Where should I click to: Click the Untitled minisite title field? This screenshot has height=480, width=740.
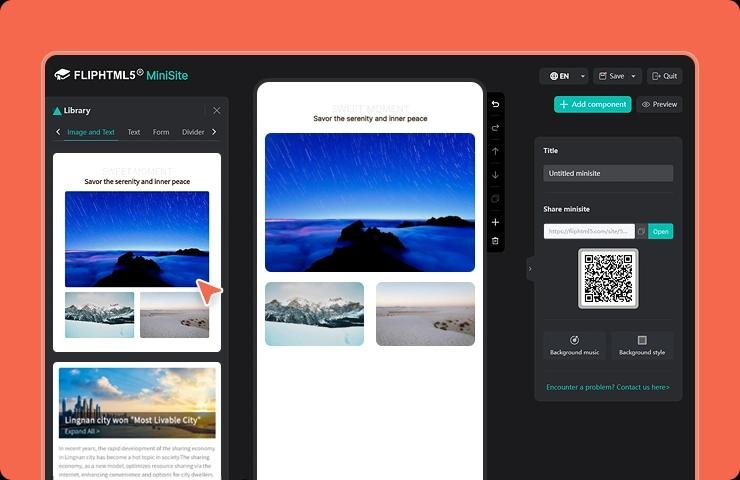click(608, 173)
